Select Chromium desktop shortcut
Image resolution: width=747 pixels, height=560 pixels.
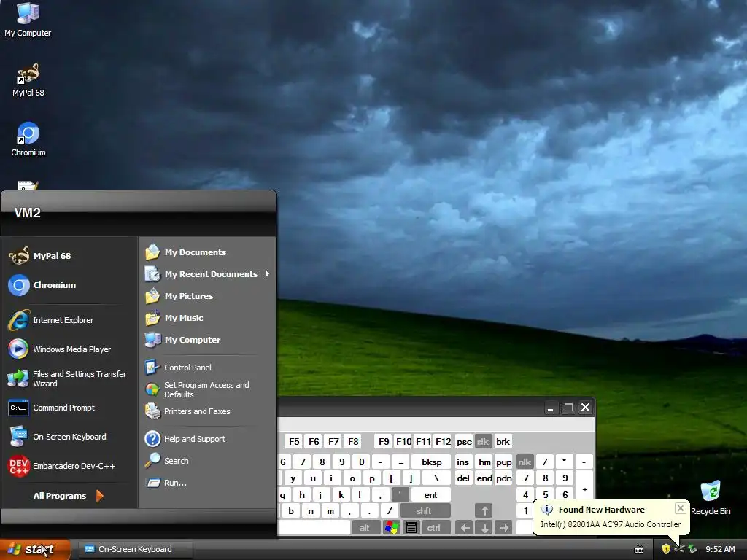pos(28,139)
